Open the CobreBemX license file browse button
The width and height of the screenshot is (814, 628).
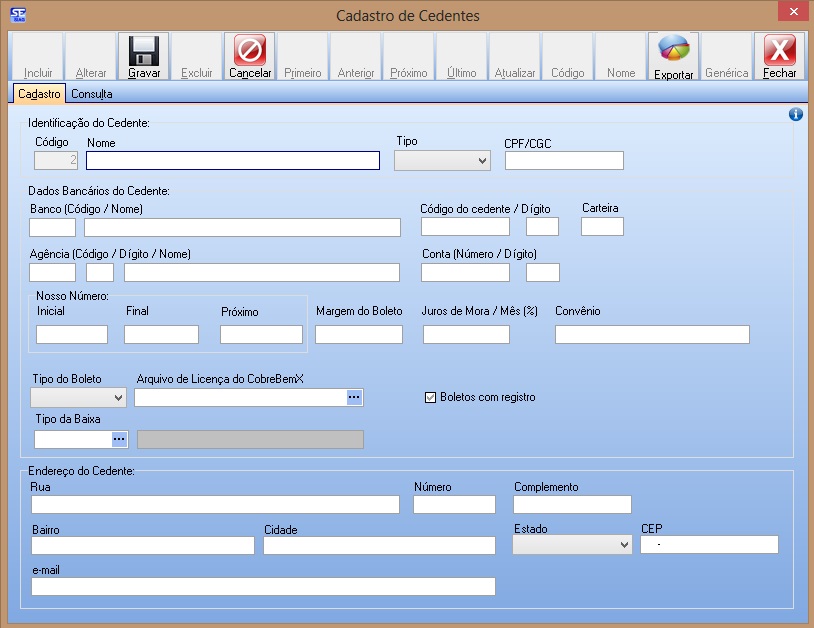pyautogui.click(x=354, y=397)
